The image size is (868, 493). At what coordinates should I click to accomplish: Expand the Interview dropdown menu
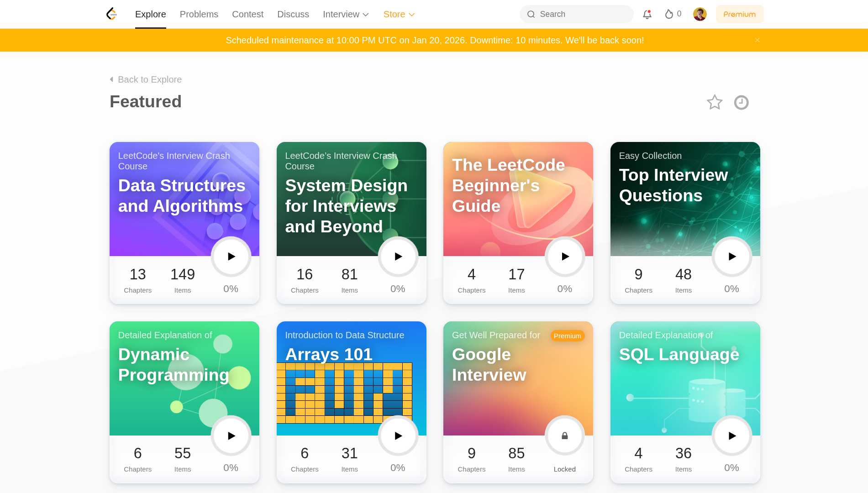pyautogui.click(x=346, y=14)
